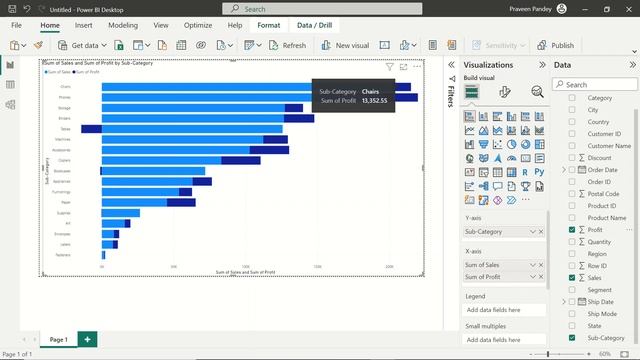Viewport: 640px width, 360px height.
Task: Check the Quantity field checkbox
Action: tap(572, 242)
